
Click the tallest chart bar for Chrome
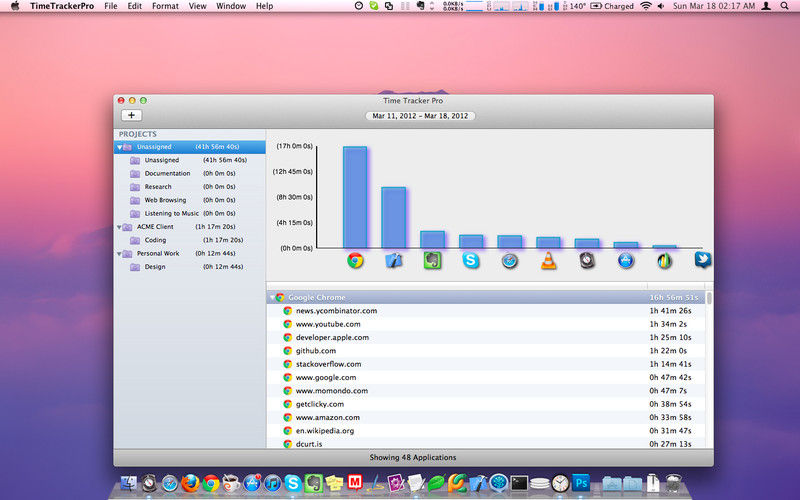355,197
